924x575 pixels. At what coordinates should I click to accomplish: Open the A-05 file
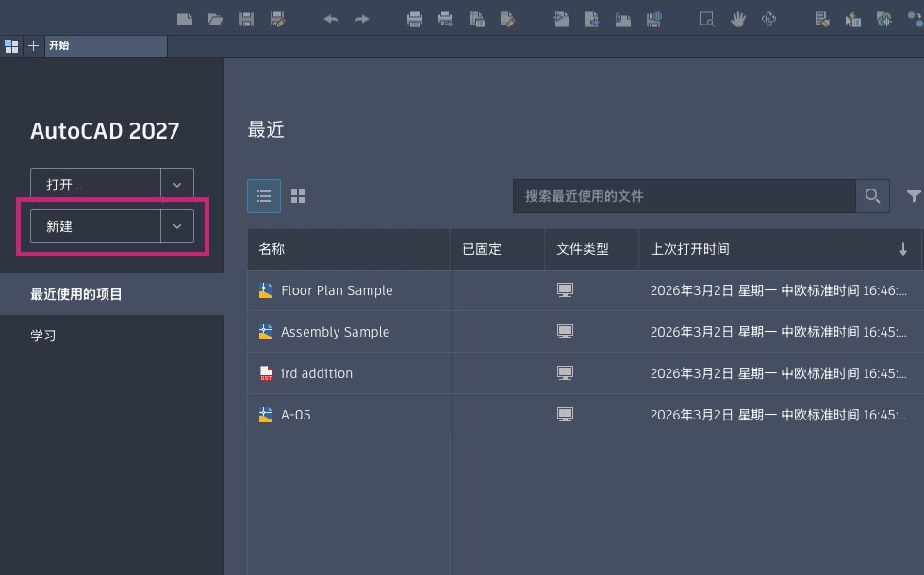[x=296, y=415]
